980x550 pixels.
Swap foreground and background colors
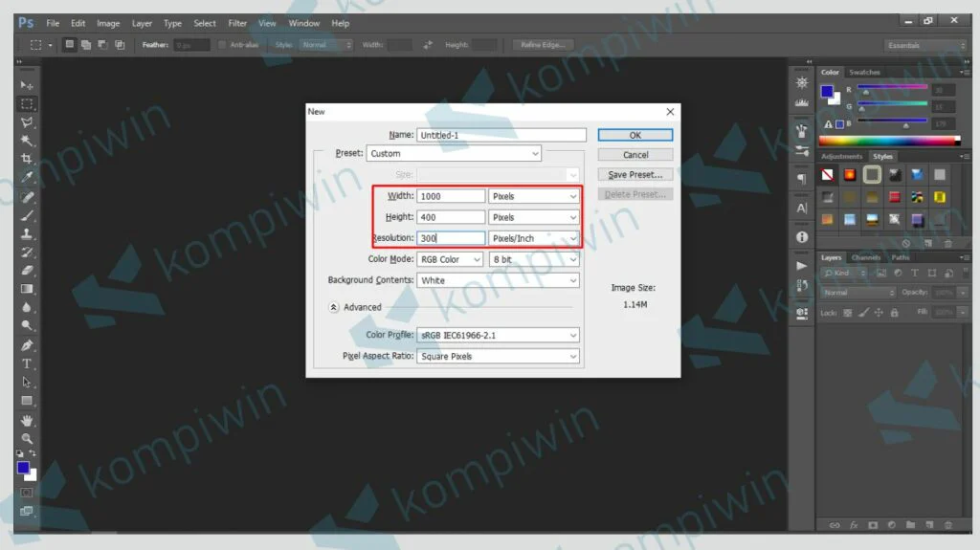(33, 454)
